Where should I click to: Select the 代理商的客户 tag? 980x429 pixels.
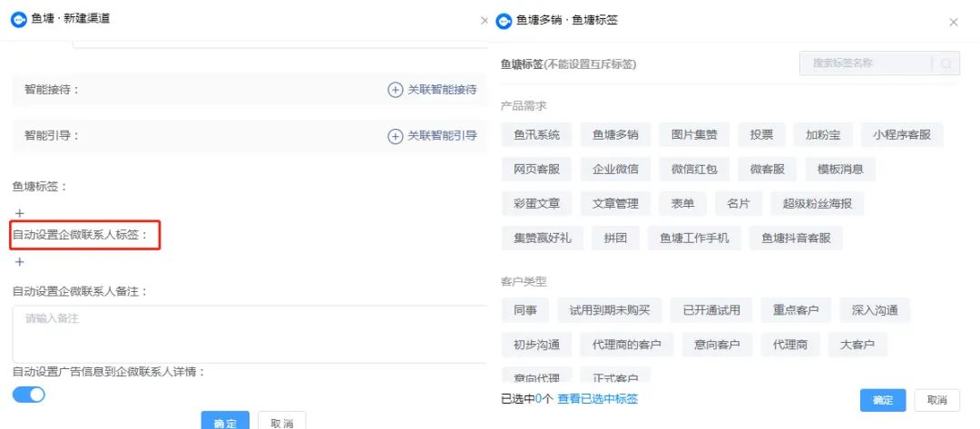pyautogui.click(x=627, y=345)
